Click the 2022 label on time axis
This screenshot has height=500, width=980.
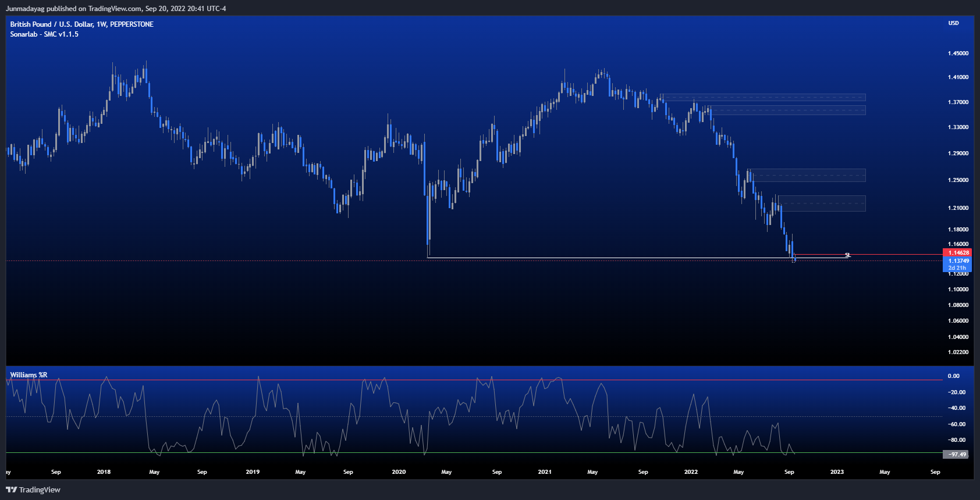pyautogui.click(x=691, y=472)
